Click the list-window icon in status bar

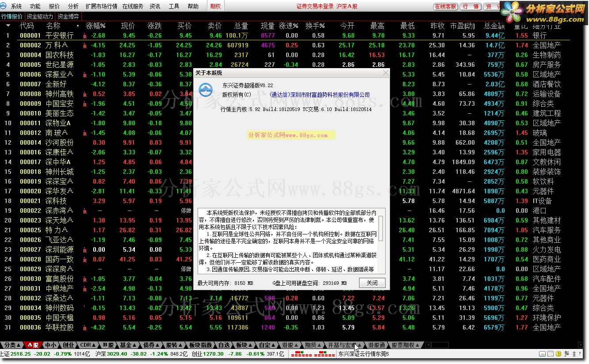pyautogui.click(x=551, y=354)
